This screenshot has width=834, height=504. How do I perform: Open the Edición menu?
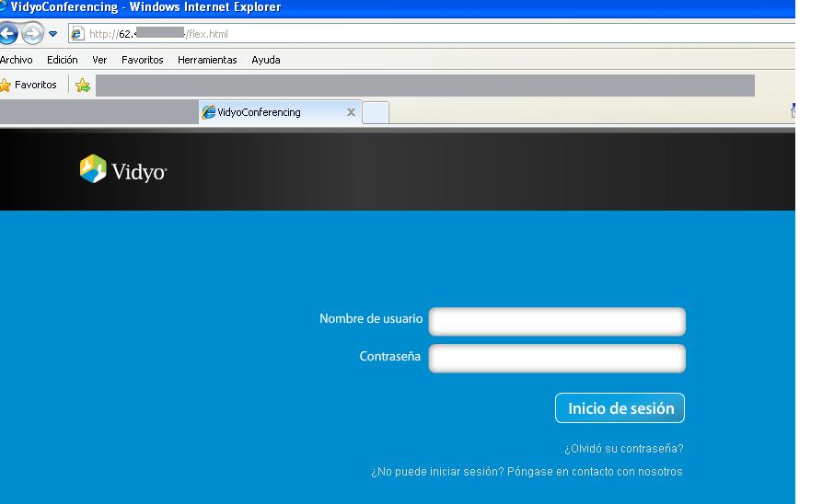(63, 60)
